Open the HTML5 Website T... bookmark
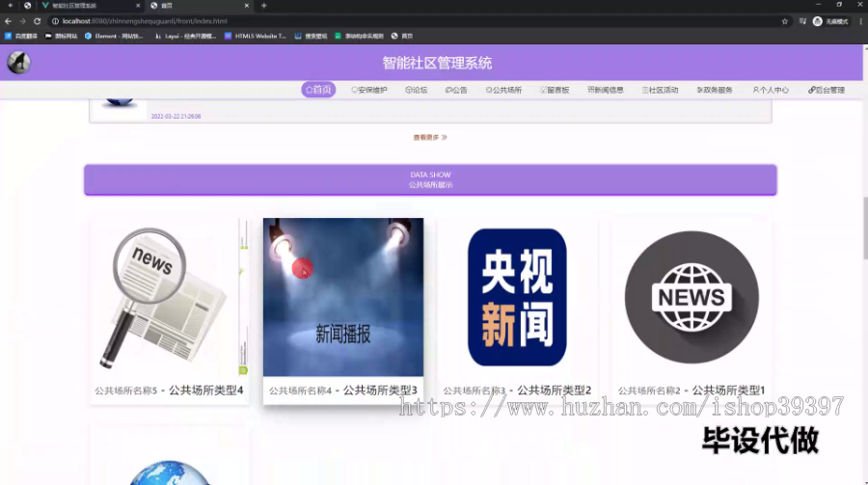Image resolution: width=868 pixels, height=485 pixels. (256, 36)
